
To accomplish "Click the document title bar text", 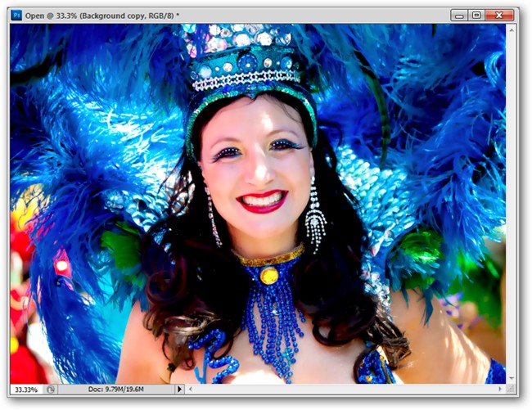I will pos(102,16).
